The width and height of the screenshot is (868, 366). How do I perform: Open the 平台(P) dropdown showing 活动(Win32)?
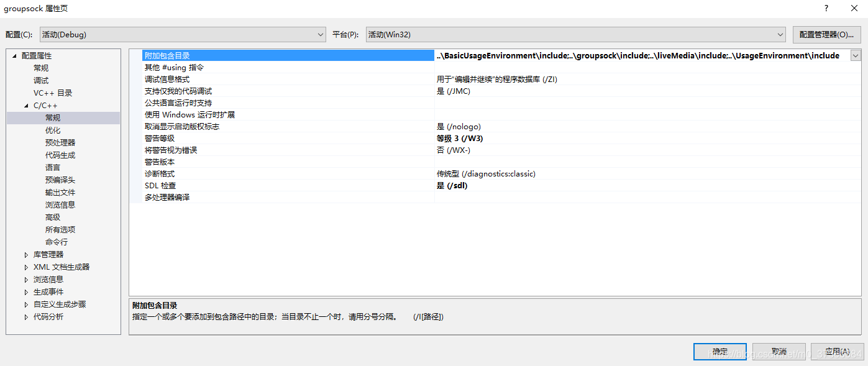pos(576,34)
